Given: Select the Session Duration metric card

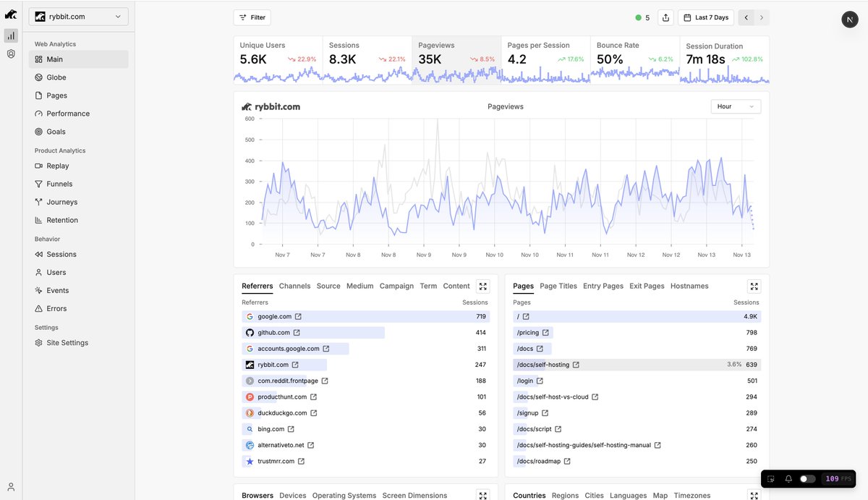Looking at the screenshot, I should coord(725,60).
